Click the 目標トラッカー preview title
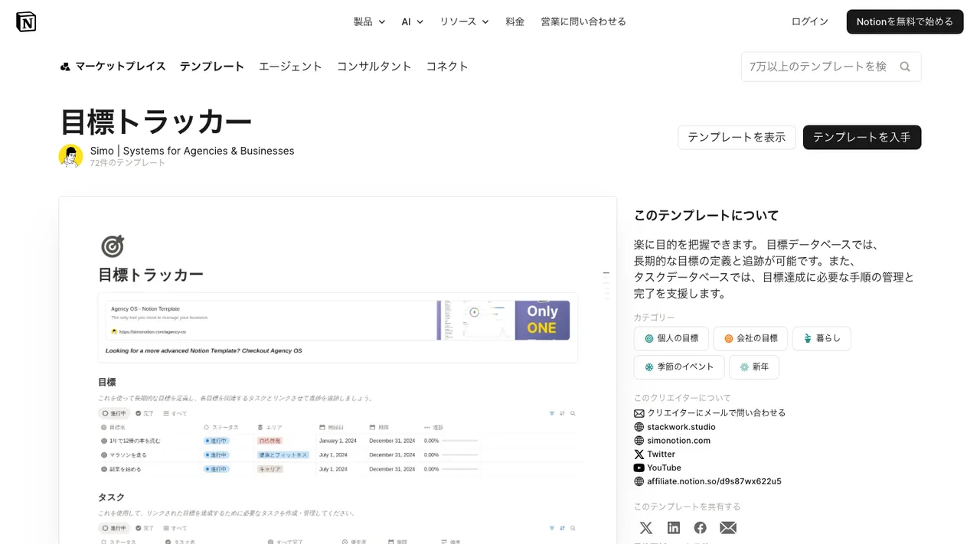The image size is (980, 544). 151,275
